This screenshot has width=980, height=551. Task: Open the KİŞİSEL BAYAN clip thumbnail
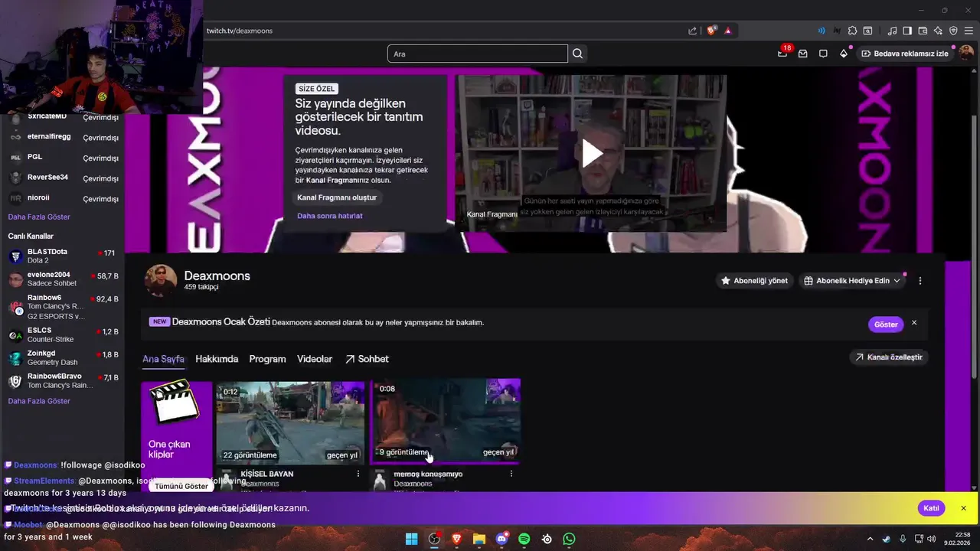tap(289, 422)
